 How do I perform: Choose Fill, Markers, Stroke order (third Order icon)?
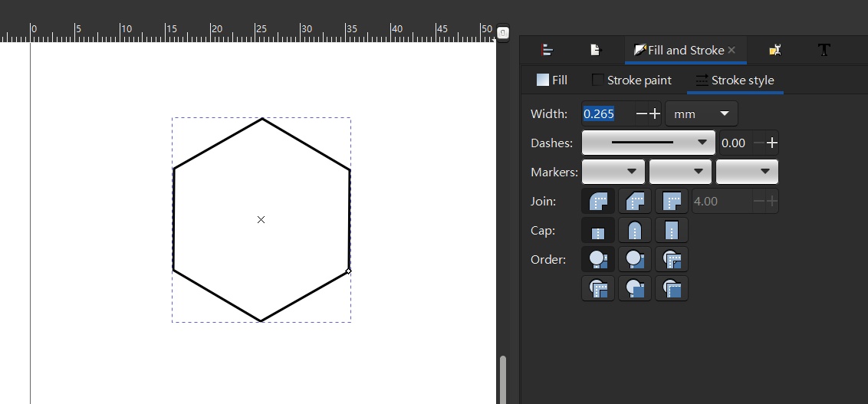coord(672,259)
